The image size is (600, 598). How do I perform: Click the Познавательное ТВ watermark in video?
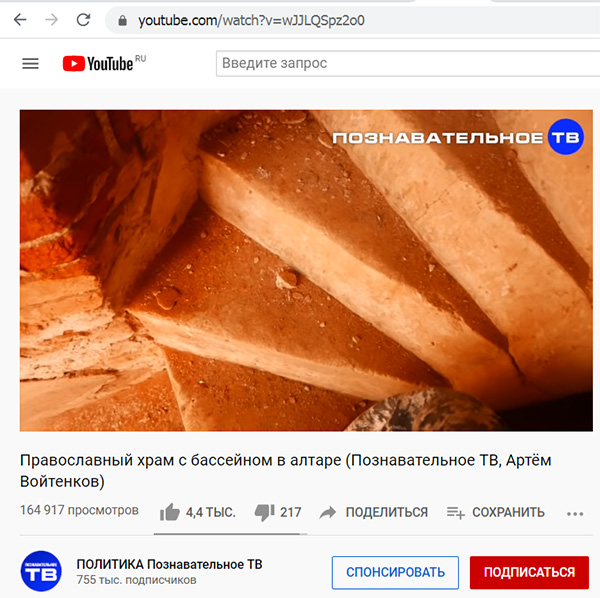[x=458, y=137]
